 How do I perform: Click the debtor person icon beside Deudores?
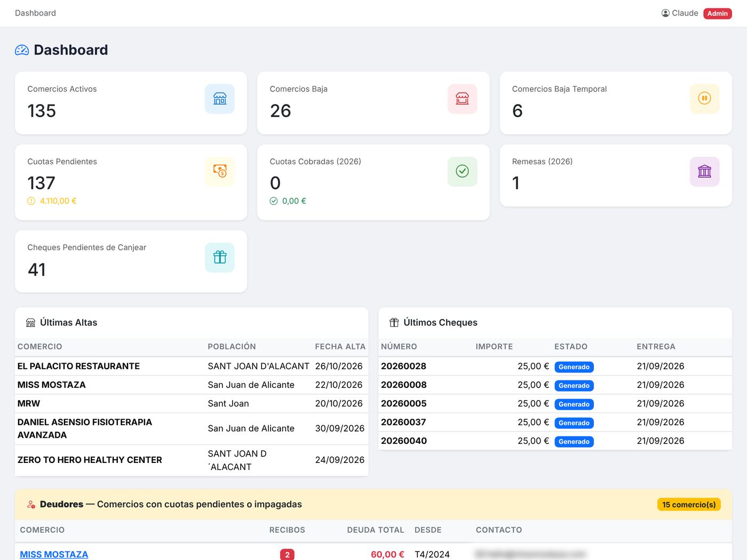(31, 505)
